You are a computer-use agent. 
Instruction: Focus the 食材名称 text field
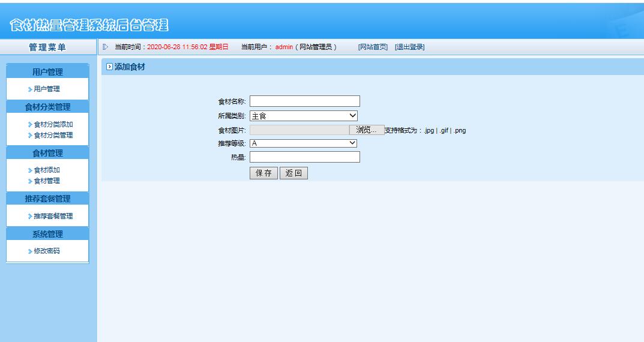tap(304, 101)
